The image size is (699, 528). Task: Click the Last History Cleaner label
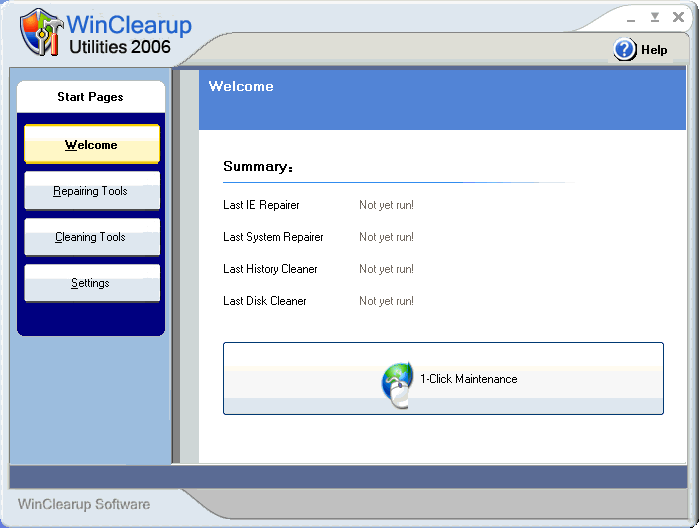270,269
